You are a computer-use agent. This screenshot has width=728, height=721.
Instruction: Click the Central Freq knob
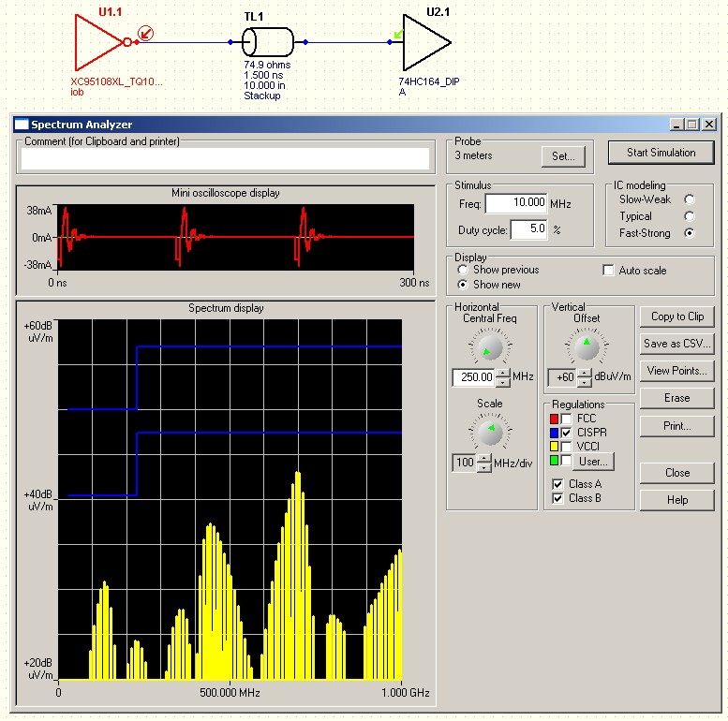click(x=490, y=347)
